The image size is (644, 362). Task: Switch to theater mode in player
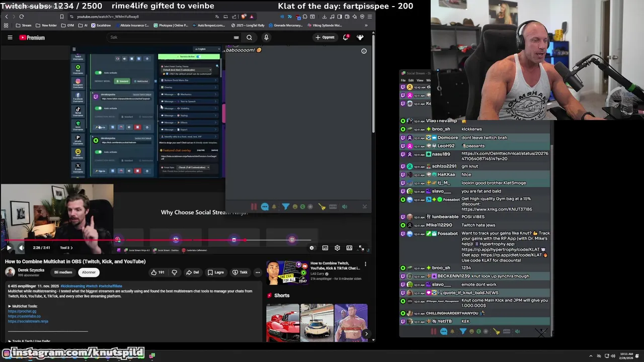point(349,248)
